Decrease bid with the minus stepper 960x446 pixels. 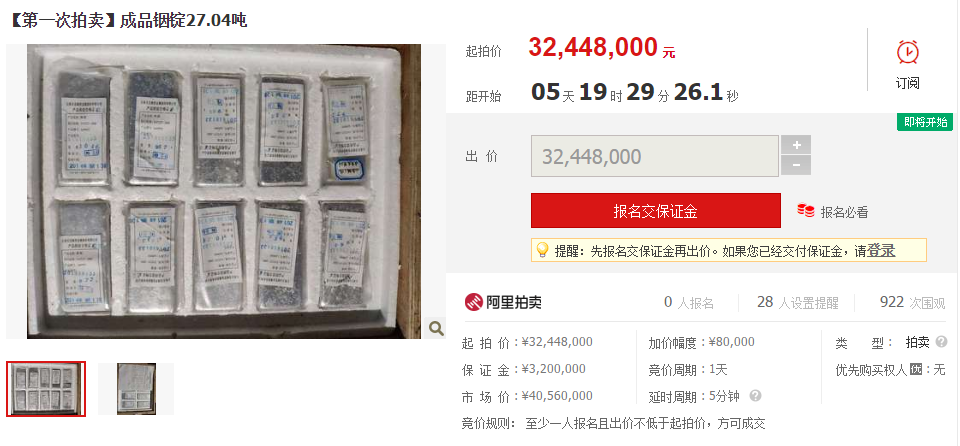tap(796, 165)
